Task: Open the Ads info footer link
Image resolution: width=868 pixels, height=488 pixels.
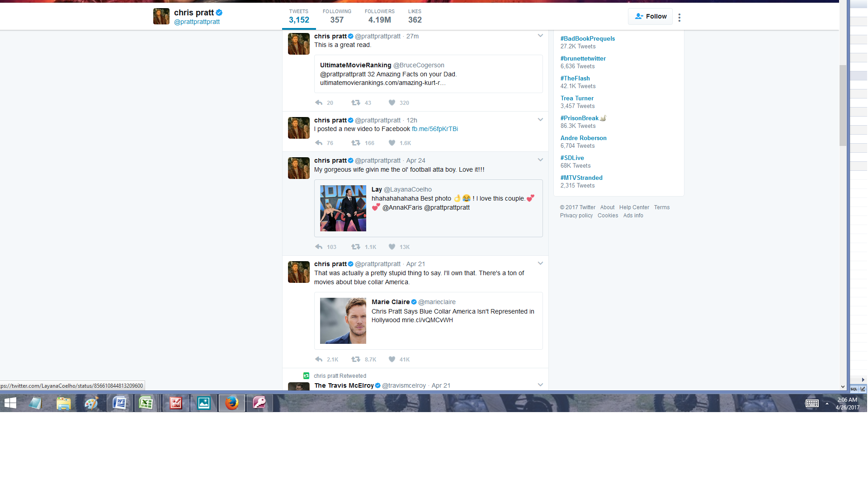Action: tap(633, 216)
